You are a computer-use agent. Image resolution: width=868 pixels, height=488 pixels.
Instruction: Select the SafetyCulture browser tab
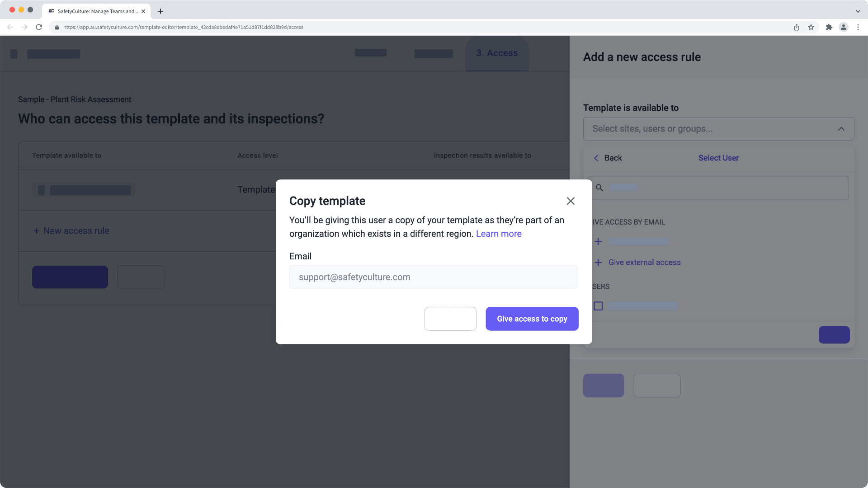coord(95,11)
